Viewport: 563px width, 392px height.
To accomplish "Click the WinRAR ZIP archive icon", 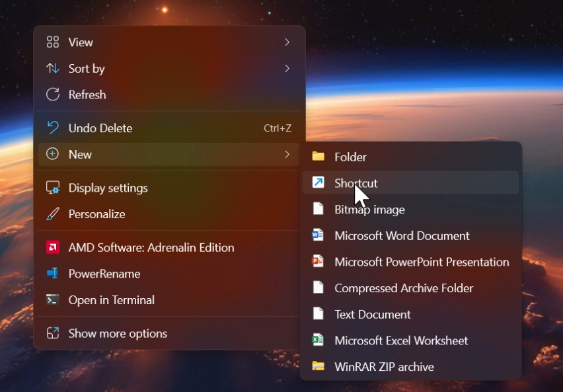I will (319, 367).
